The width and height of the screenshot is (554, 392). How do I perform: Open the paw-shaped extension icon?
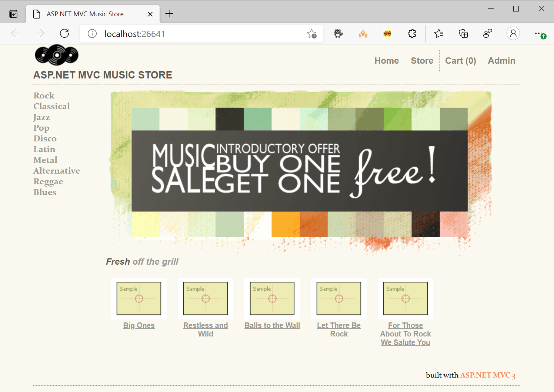pyautogui.click(x=338, y=34)
